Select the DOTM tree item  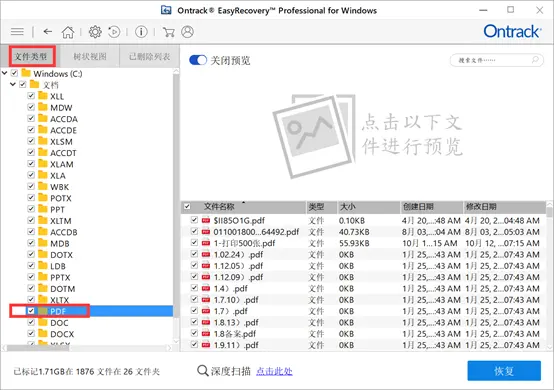[x=63, y=289]
